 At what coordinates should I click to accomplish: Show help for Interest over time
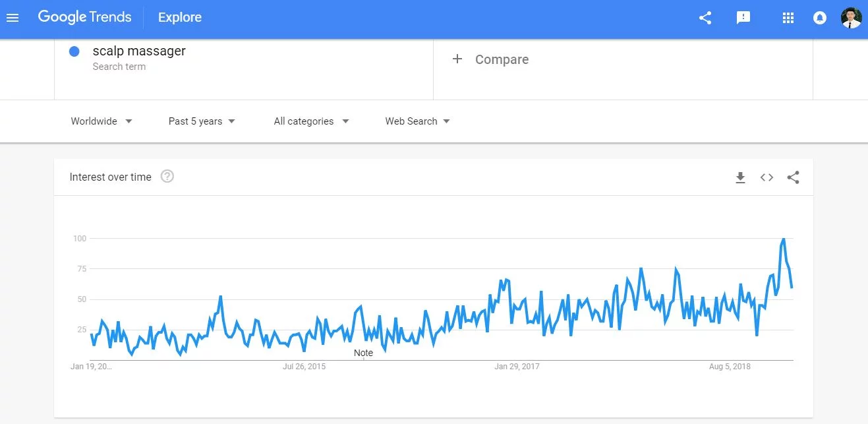pos(167,176)
